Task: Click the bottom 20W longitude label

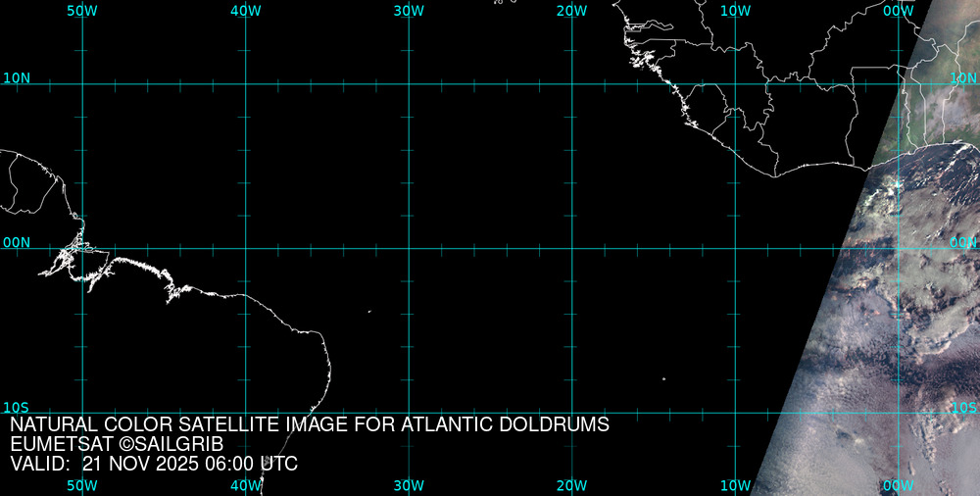Action: click(x=571, y=485)
